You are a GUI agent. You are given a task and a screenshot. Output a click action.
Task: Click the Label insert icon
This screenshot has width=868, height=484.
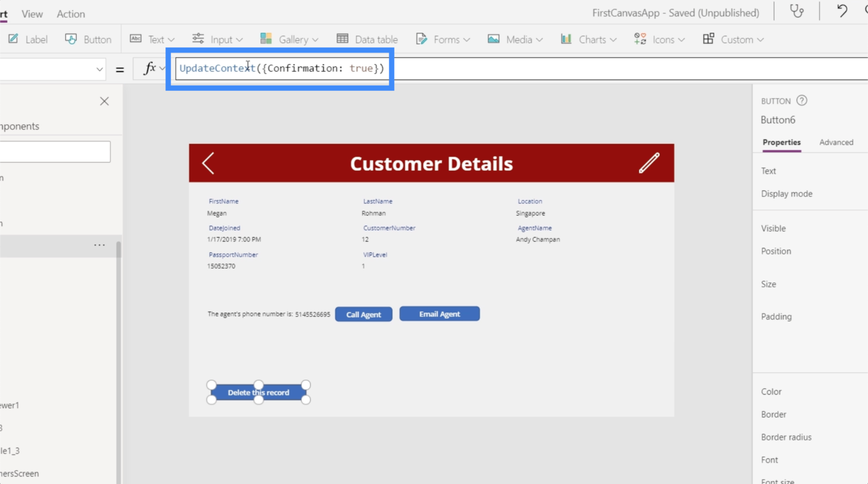pos(13,39)
